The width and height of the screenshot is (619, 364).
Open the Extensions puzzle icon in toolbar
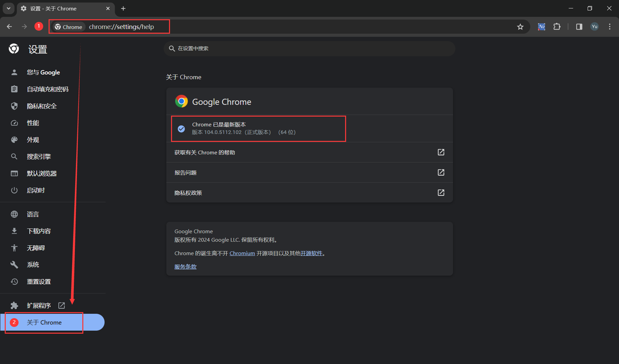click(557, 27)
